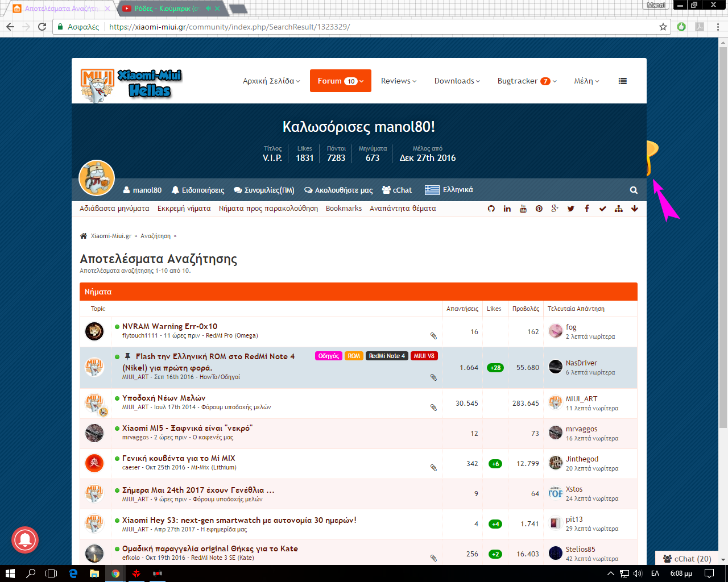This screenshot has width=728, height=582.
Task: Mute the YouTube tab's audio icon
Action: 208,9
